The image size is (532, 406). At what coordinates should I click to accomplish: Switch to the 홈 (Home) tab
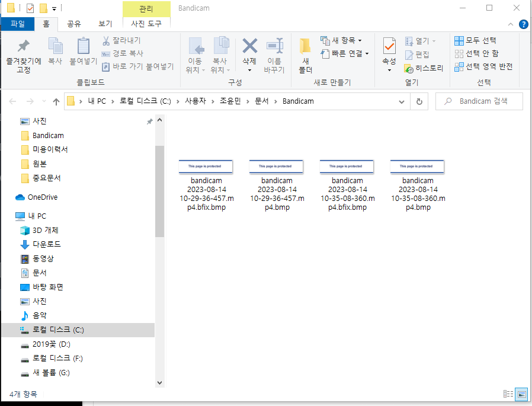46,24
